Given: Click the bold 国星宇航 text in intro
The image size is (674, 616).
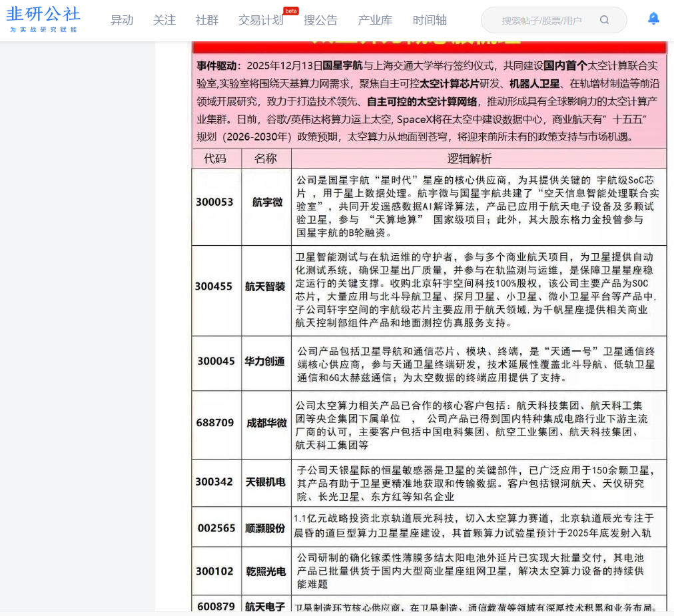Looking at the screenshot, I should [342, 66].
